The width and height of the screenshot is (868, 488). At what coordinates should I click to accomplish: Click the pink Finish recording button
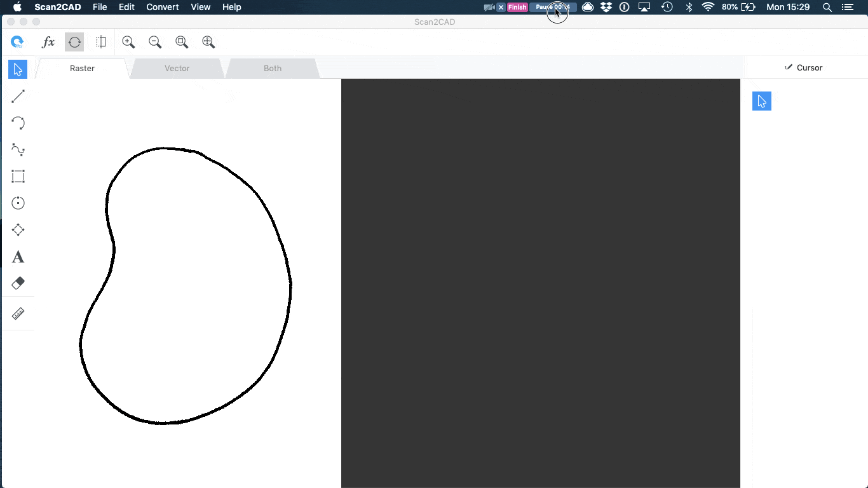pyautogui.click(x=517, y=7)
